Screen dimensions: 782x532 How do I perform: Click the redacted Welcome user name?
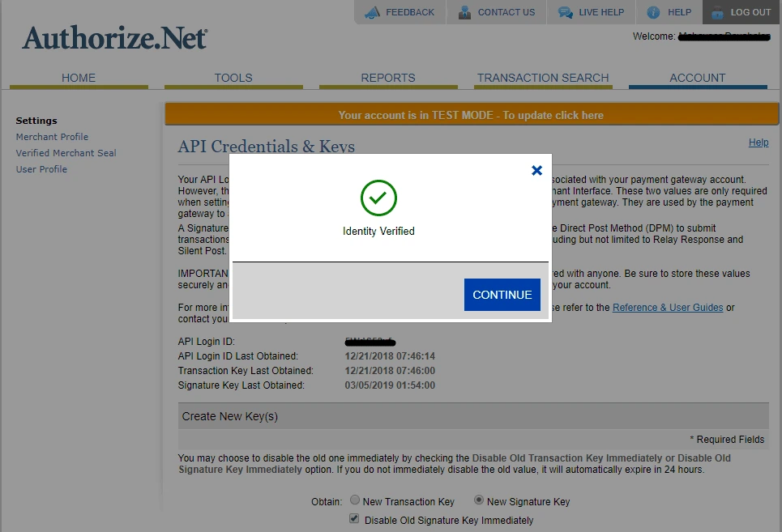pos(724,36)
